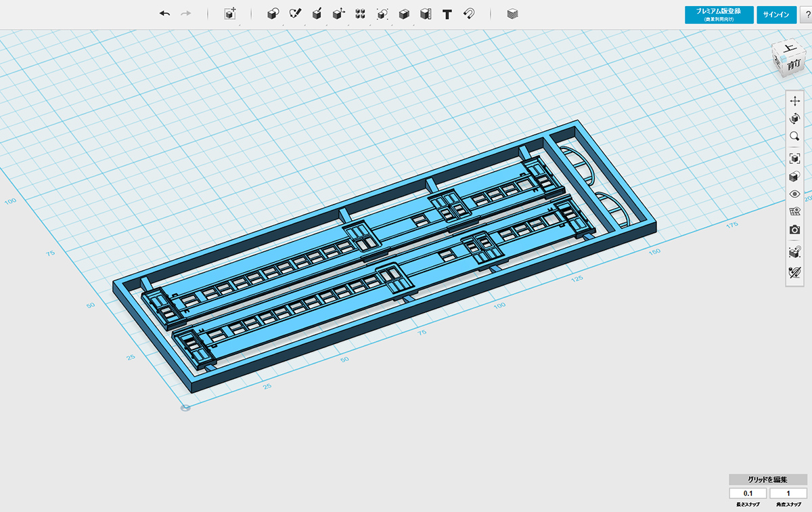
Task: Expand the Sketch tools dropdown
Action: click(x=295, y=14)
